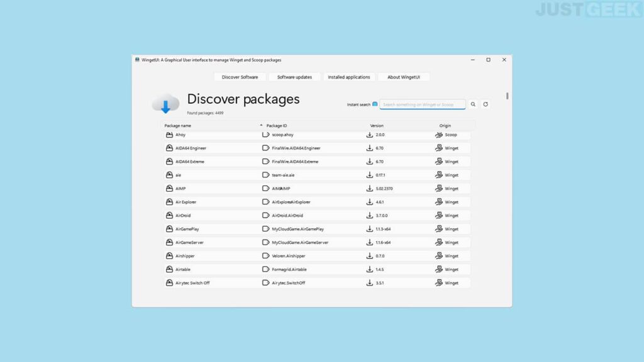Click the tag icon next to Airytec.SwitchOff
Screen dimensions: 644x362
pyautogui.click(x=266, y=283)
